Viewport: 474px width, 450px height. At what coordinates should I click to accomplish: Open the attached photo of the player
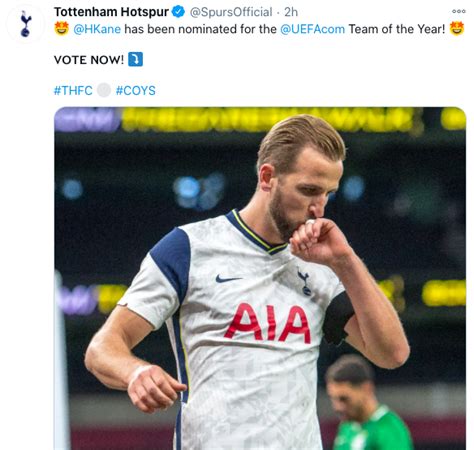click(260, 278)
